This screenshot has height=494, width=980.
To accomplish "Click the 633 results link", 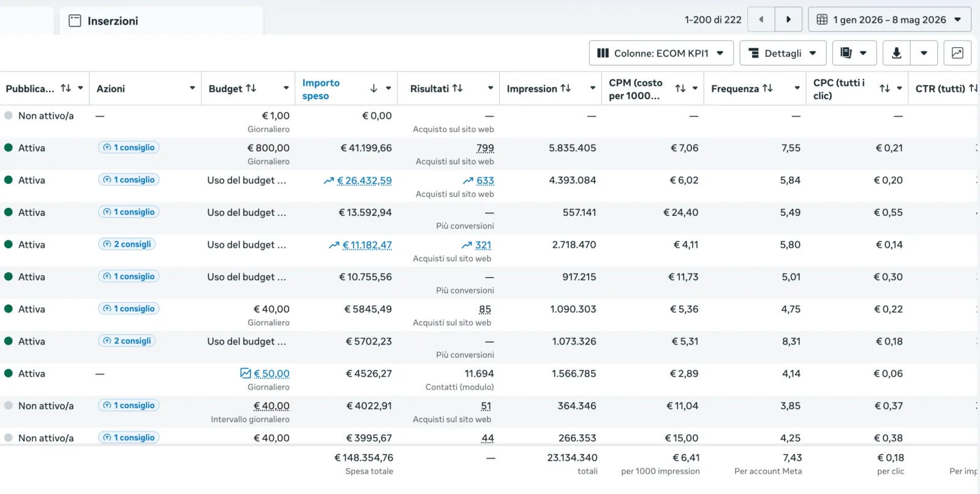I will point(485,180).
